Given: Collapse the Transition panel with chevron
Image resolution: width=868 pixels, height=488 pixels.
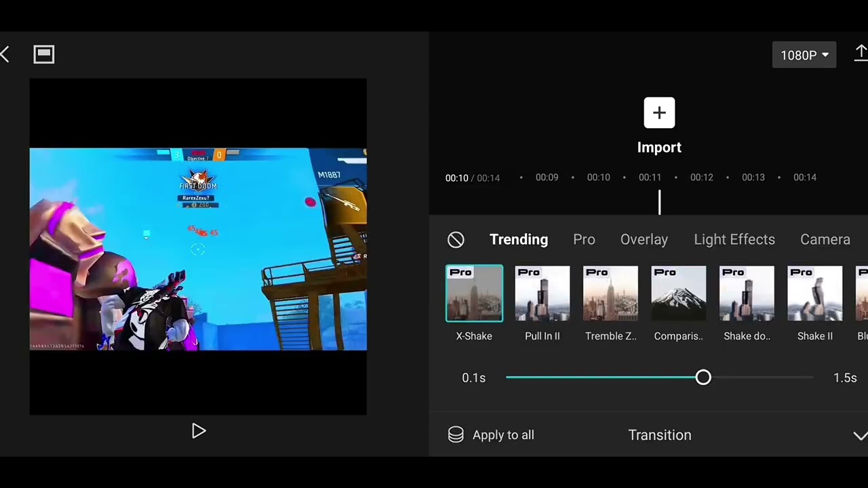Looking at the screenshot, I should (x=860, y=436).
